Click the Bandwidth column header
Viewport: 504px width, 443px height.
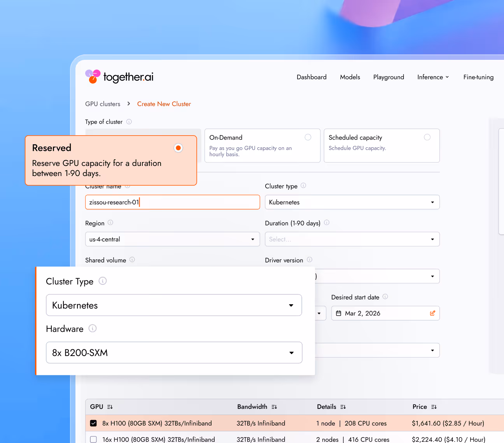click(257, 407)
